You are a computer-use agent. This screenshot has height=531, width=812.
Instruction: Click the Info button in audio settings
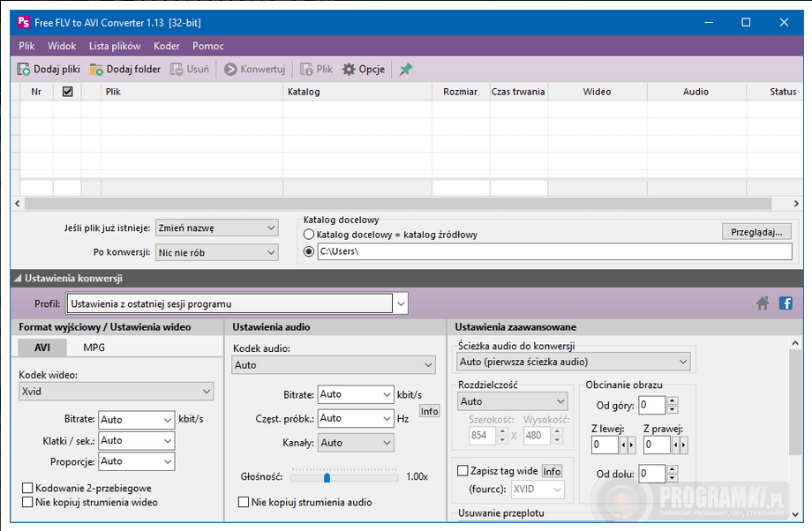[x=429, y=411]
